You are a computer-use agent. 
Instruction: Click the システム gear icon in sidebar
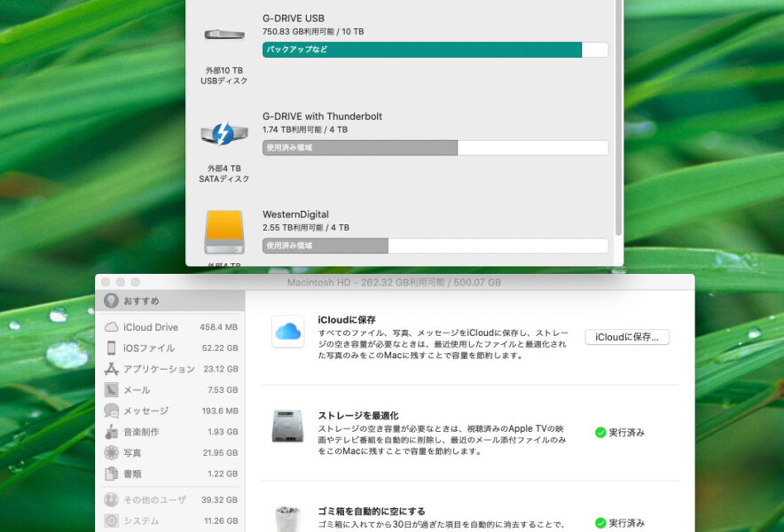click(x=111, y=520)
